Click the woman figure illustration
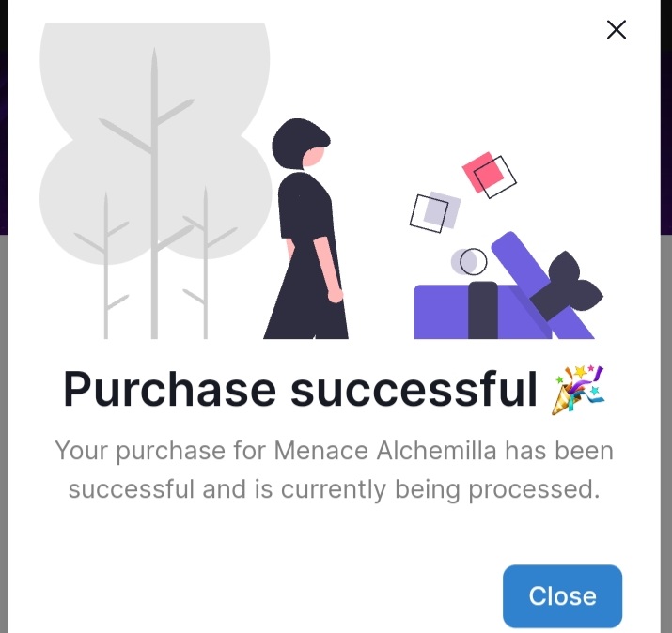The image size is (672, 633). tap(306, 229)
